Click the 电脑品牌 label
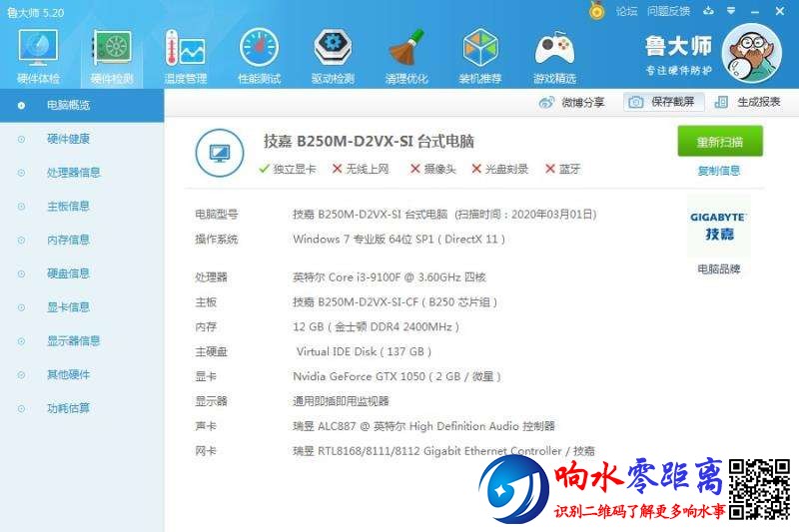 coord(718,268)
